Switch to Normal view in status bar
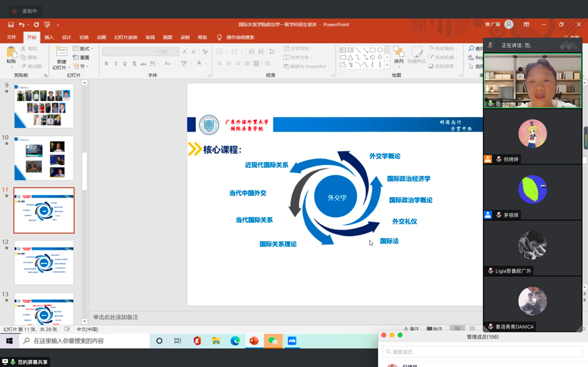 point(457,329)
